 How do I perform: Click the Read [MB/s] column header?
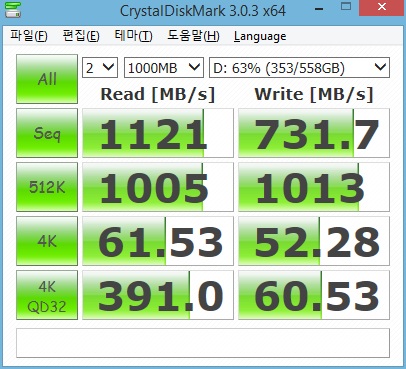pos(158,94)
